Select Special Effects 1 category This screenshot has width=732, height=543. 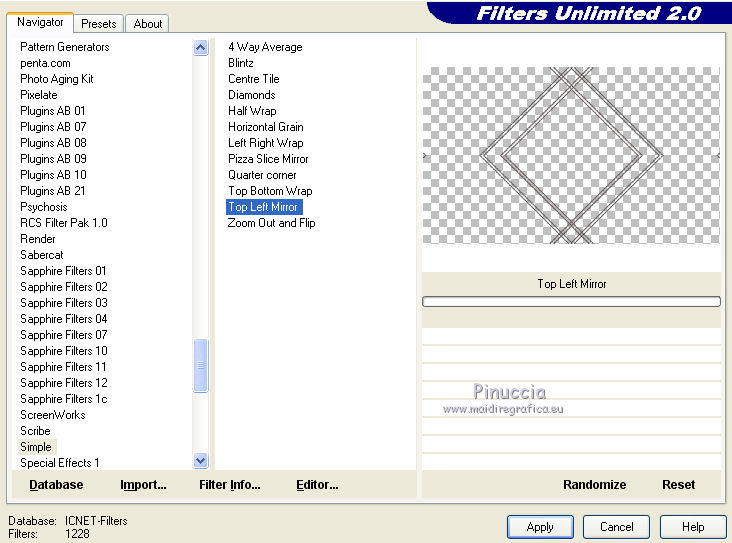point(59,463)
